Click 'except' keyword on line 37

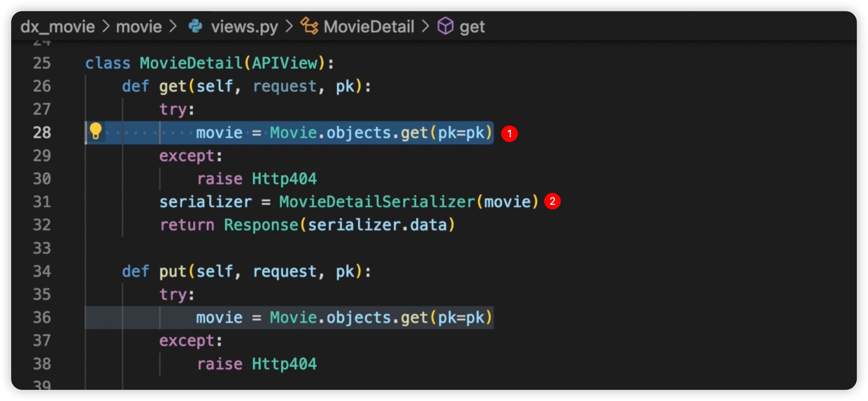click(x=187, y=342)
